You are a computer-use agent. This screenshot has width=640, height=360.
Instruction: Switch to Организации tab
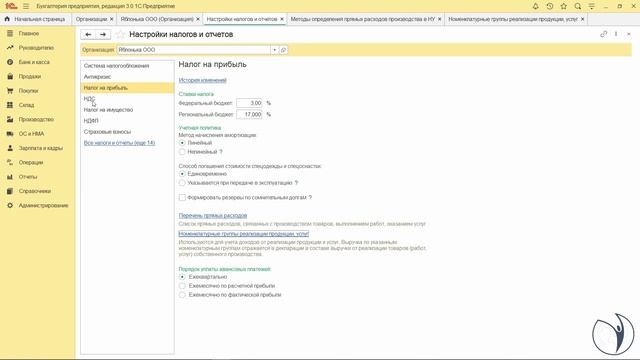pos(91,19)
